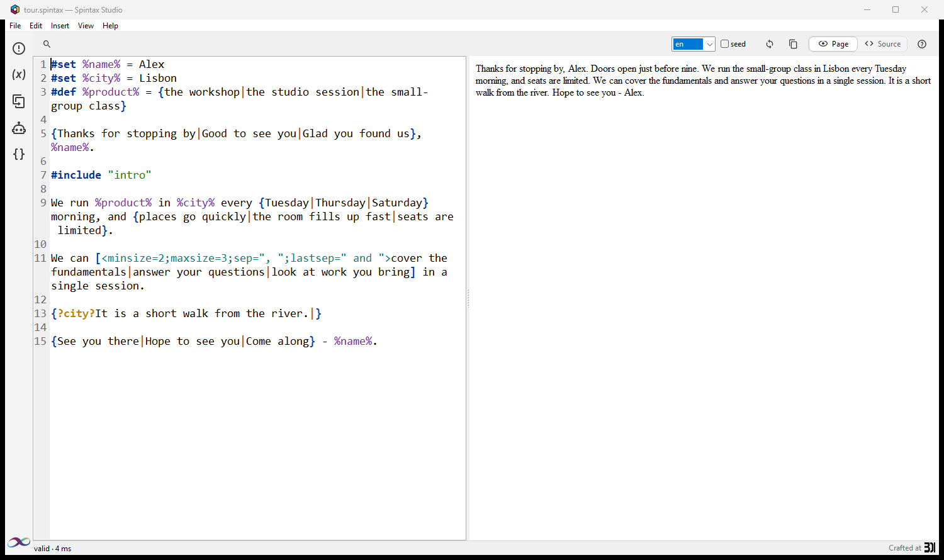
Task: Open the Edit menu
Action: tap(36, 26)
